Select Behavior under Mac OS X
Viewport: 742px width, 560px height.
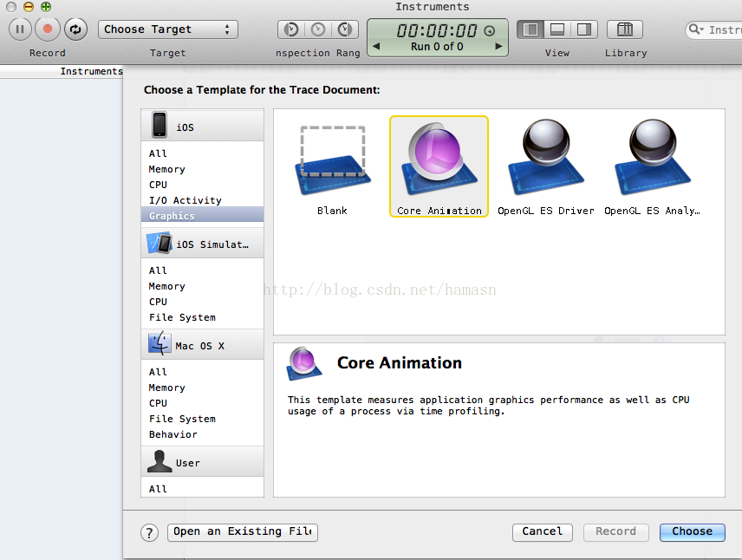click(203, 434)
